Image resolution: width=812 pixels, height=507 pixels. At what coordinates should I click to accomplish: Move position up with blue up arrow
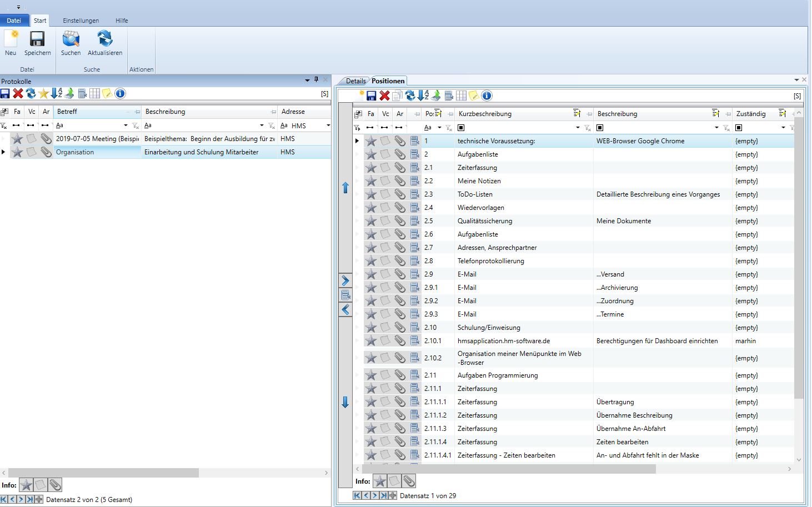tap(345, 188)
